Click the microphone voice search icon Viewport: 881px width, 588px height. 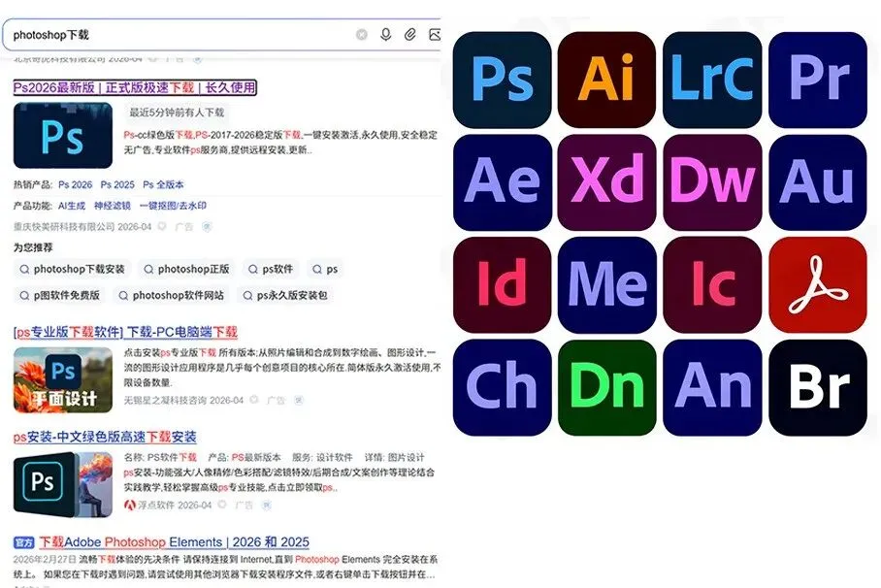point(385,35)
